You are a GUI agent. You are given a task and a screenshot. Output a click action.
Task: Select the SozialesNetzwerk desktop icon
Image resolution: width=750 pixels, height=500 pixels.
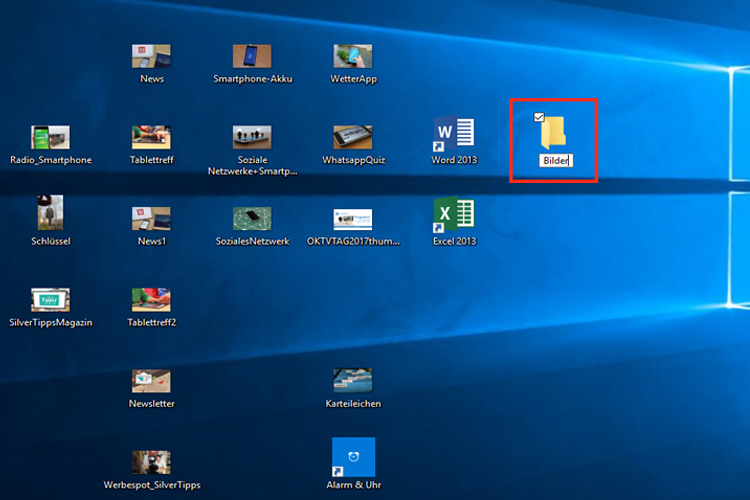click(x=252, y=219)
